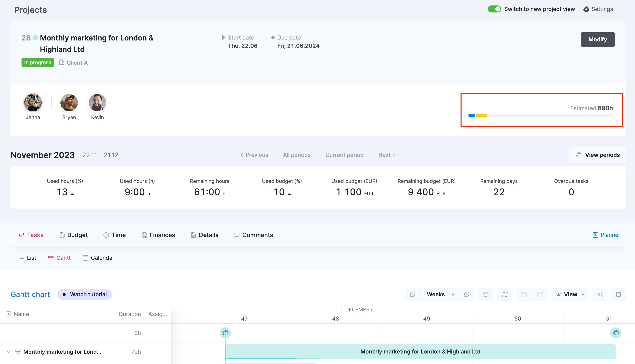This screenshot has width=635, height=364.
Task: Click the zoom-to-fit icon in Gantt toolbar
Action: pos(486,294)
